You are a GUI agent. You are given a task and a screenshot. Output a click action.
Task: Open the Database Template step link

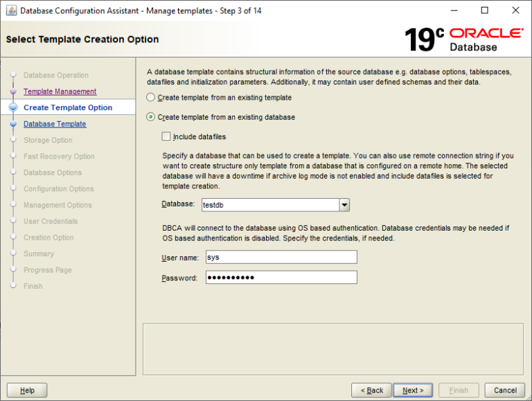click(55, 124)
